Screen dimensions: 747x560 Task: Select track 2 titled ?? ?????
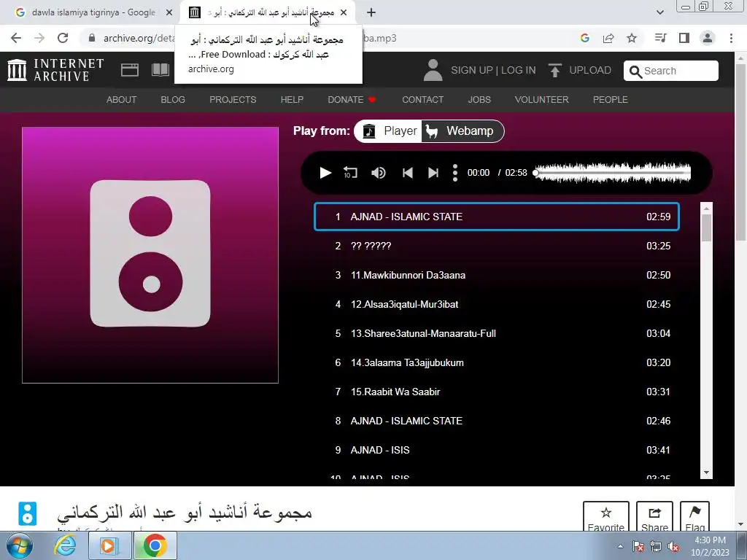496,246
